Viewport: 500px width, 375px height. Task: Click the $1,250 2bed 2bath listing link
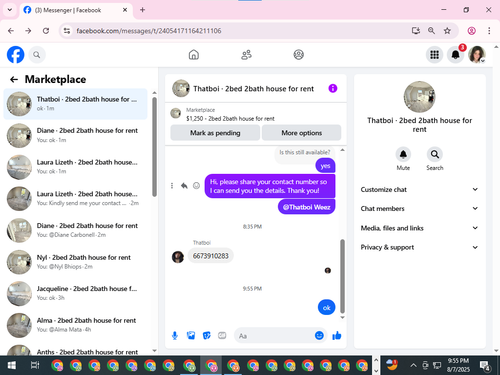point(230,119)
